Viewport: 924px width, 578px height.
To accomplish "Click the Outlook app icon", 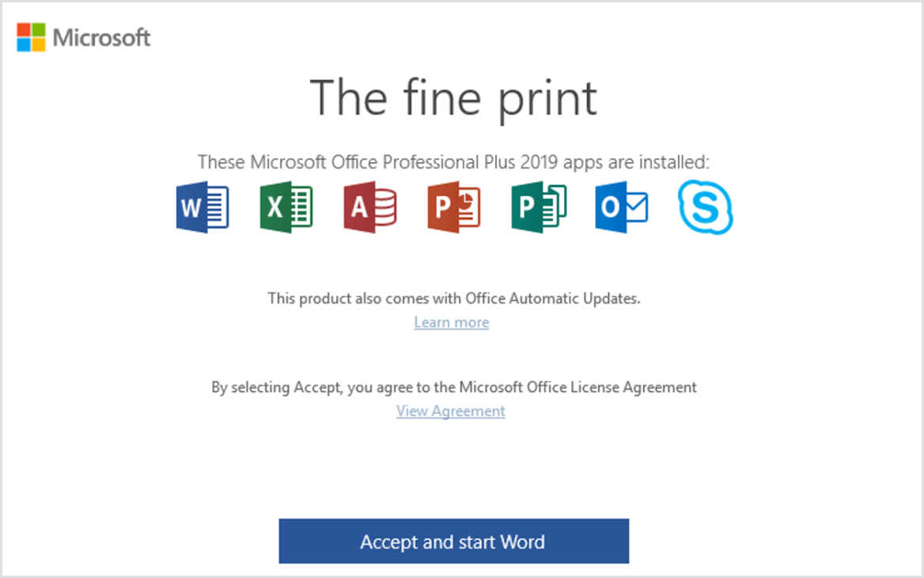I will coord(622,207).
